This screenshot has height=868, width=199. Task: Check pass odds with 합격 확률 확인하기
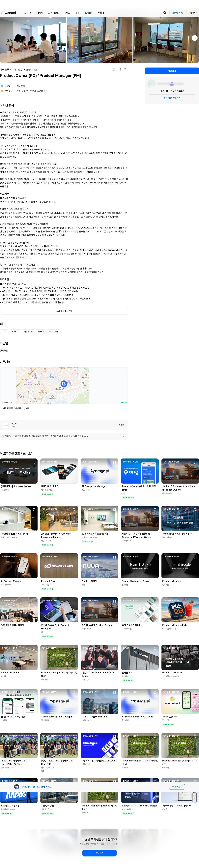tap(172, 98)
